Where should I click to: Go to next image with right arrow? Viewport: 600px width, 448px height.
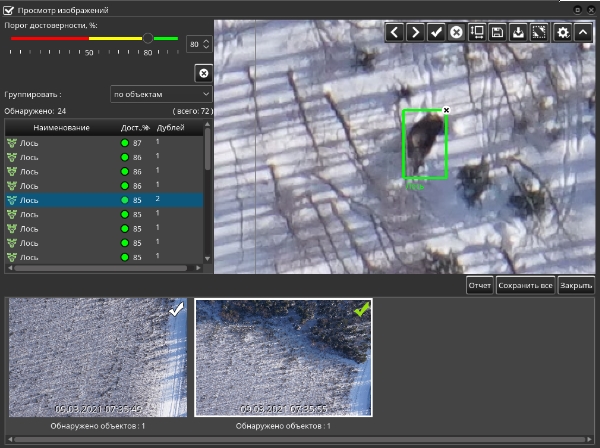click(x=415, y=33)
